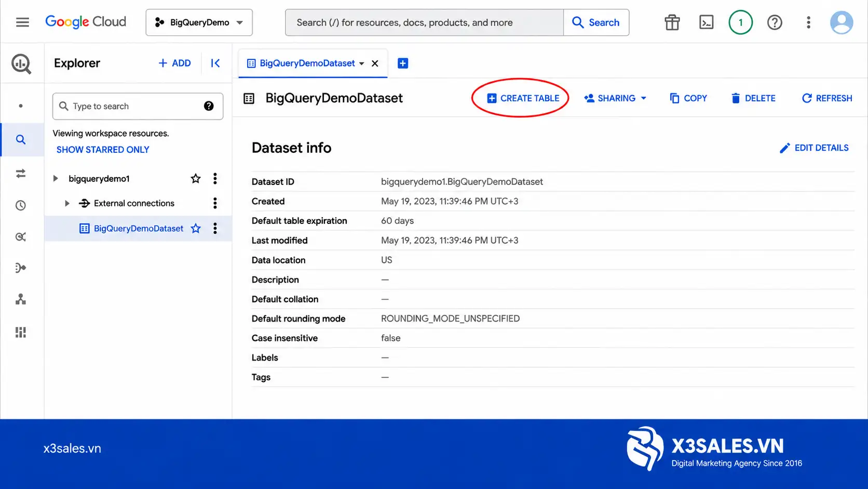Add a new tab with plus icon
The width and height of the screenshot is (868, 489).
click(403, 63)
